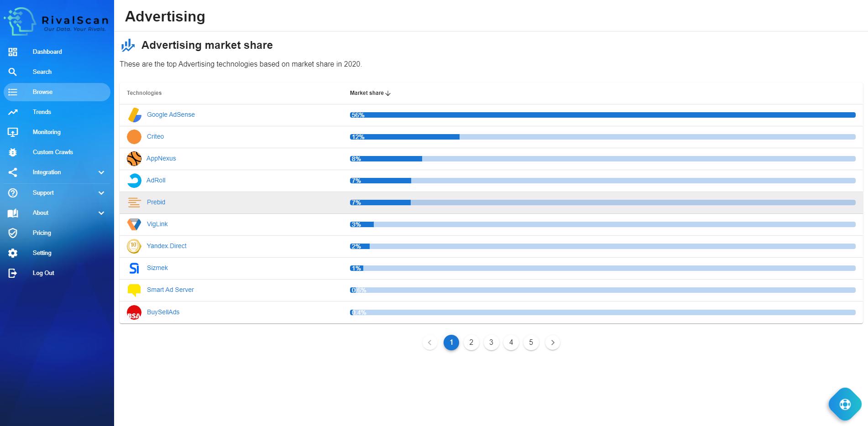Click the Search magnifier icon
This screenshot has width=868, height=426.
pyautogui.click(x=13, y=72)
